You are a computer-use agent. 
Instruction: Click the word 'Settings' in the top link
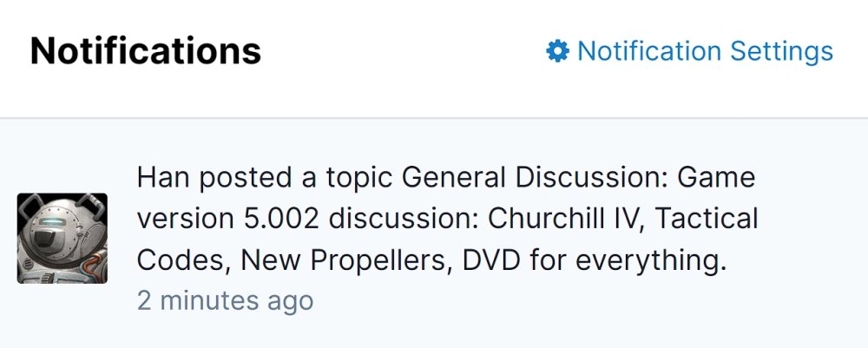pyautogui.click(x=781, y=51)
